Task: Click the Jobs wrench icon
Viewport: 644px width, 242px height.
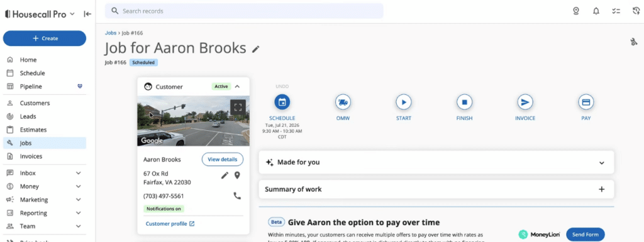Action: [x=10, y=143]
